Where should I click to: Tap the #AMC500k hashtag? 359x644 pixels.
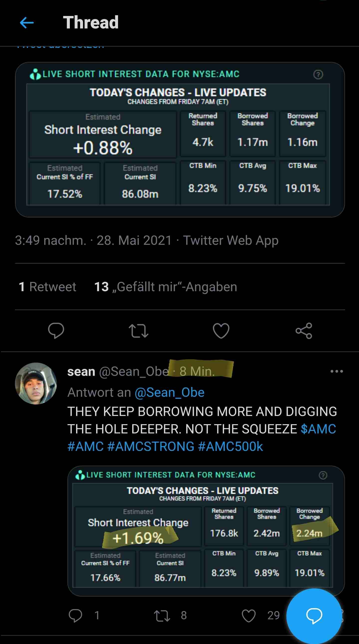click(x=230, y=446)
